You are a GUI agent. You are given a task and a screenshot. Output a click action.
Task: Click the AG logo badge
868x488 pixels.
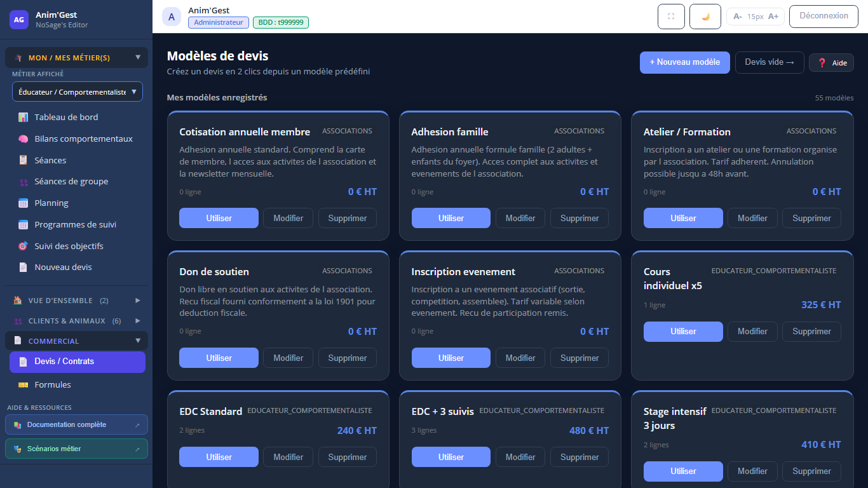(19, 20)
